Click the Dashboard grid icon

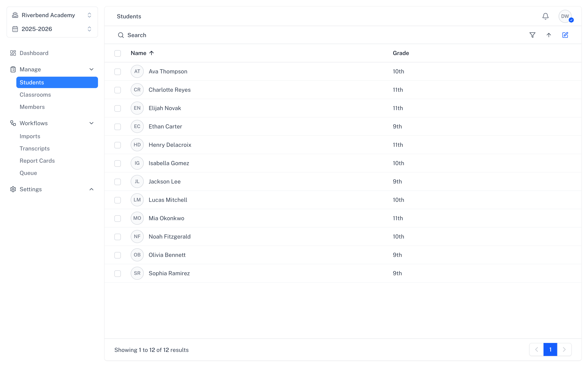(x=13, y=53)
